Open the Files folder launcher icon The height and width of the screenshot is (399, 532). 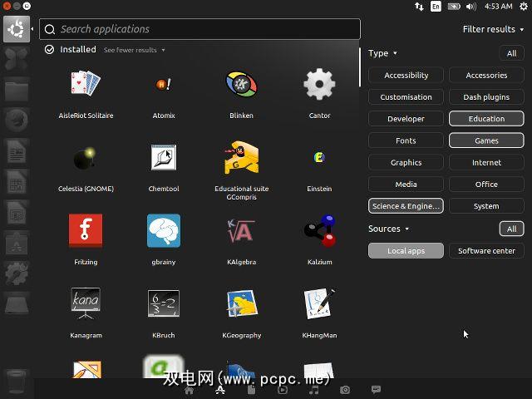pyautogui.click(x=17, y=90)
